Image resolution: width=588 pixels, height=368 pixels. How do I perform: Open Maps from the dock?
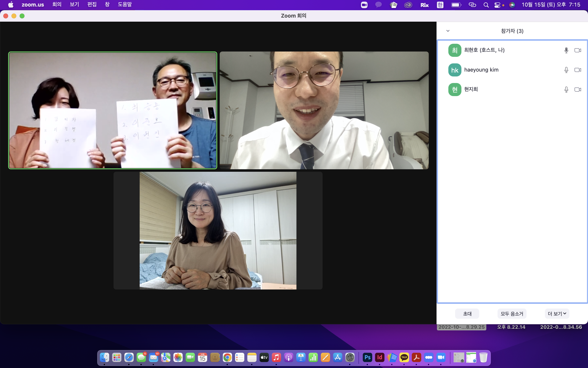pyautogui.click(x=166, y=357)
